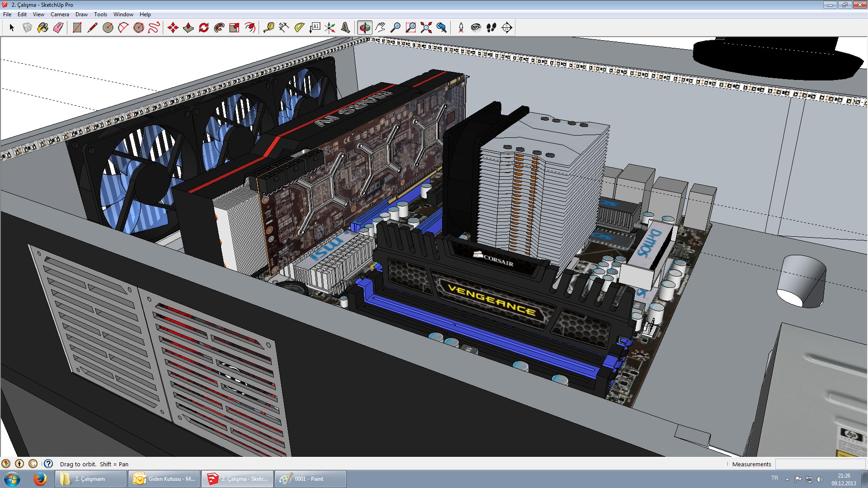868x488 pixels.
Task: Choose the Select arrow tool
Action: click(x=12, y=28)
